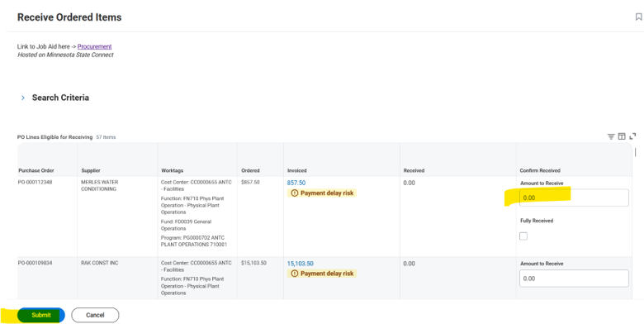Sort by the Purchase Order column header
Viewport: 644px width, 324px height.
pyautogui.click(x=36, y=170)
